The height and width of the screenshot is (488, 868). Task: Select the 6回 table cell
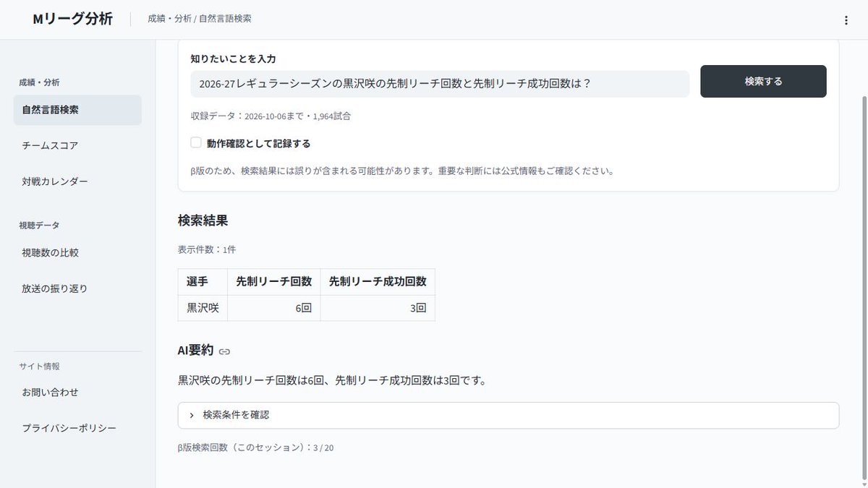(x=273, y=308)
